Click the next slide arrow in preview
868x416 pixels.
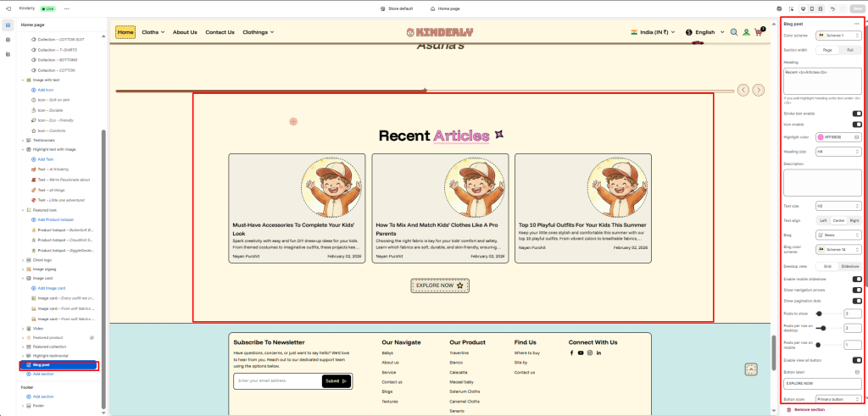click(757, 90)
